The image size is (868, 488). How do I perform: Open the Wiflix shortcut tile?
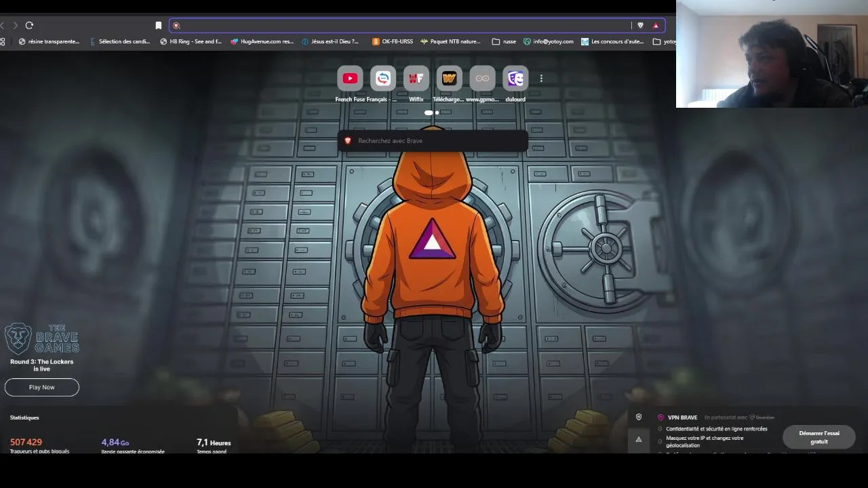point(416,79)
